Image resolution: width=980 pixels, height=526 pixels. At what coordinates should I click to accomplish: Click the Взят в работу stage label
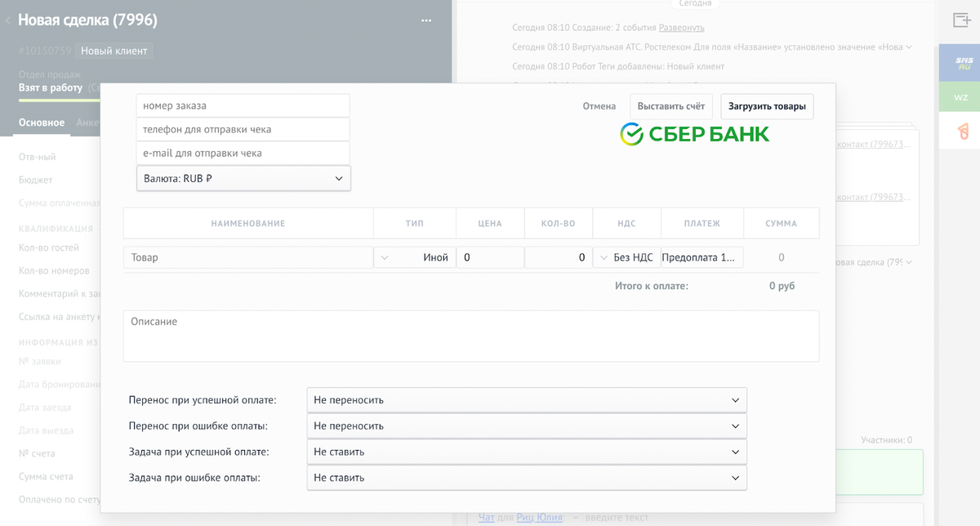pyautogui.click(x=51, y=88)
